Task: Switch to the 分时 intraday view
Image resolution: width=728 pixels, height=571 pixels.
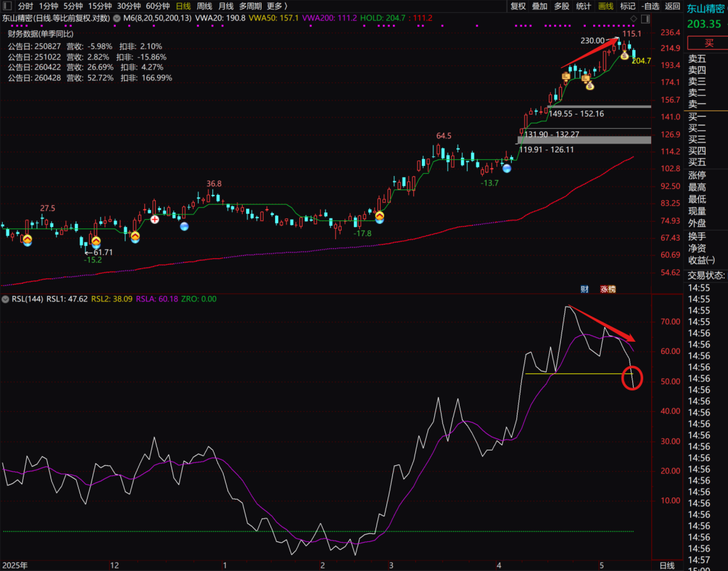Action: 25,6
